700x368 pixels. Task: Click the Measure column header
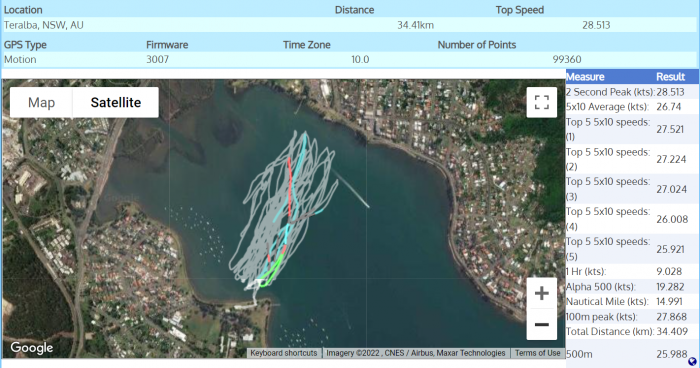(x=585, y=77)
